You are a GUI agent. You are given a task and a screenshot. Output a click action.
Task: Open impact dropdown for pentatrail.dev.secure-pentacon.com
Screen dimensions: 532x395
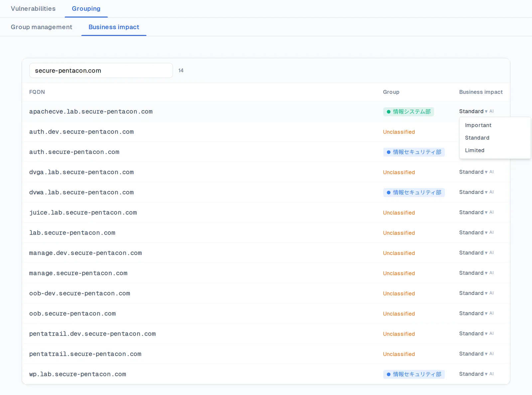(473, 334)
